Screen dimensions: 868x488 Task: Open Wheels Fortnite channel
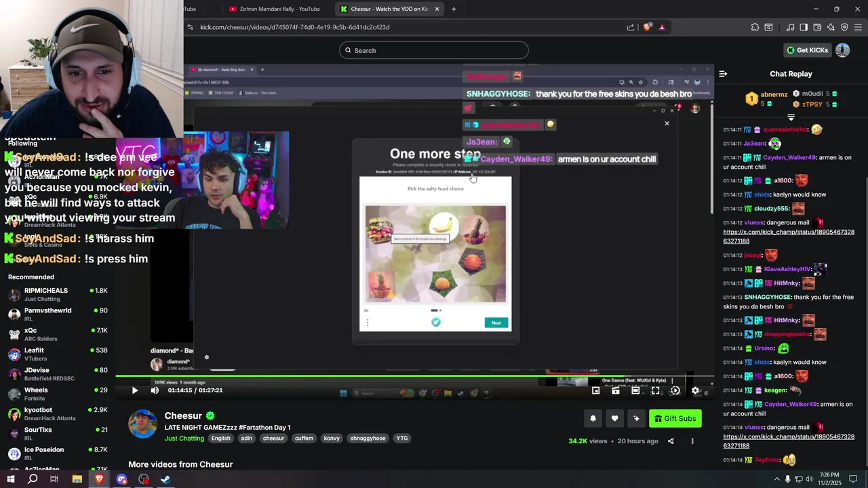[58, 394]
